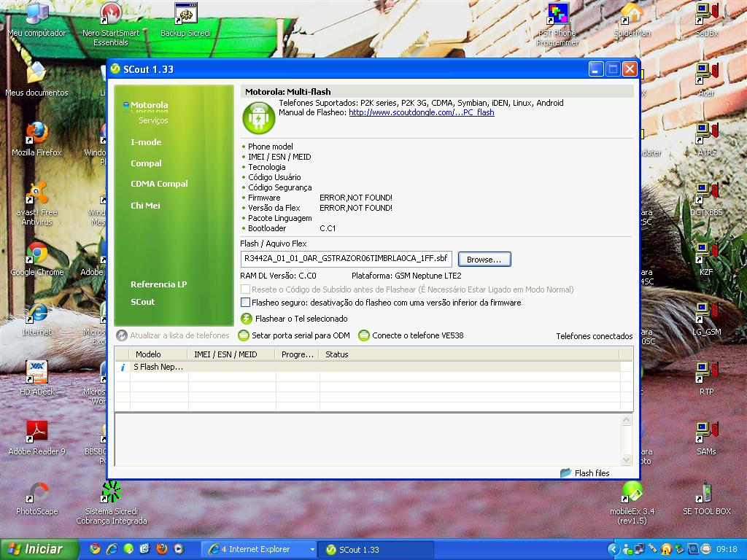Click the Flash / Arquivo Flex file field

point(346,259)
